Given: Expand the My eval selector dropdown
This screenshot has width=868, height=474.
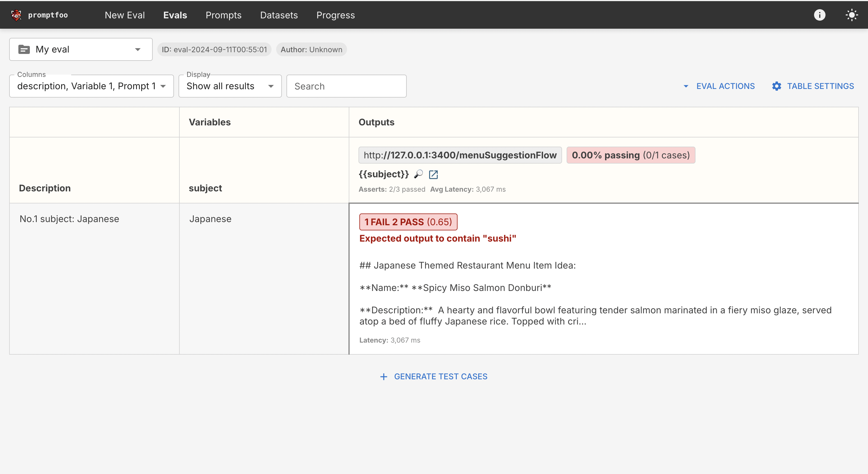Looking at the screenshot, I should click(x=137, y=49).
